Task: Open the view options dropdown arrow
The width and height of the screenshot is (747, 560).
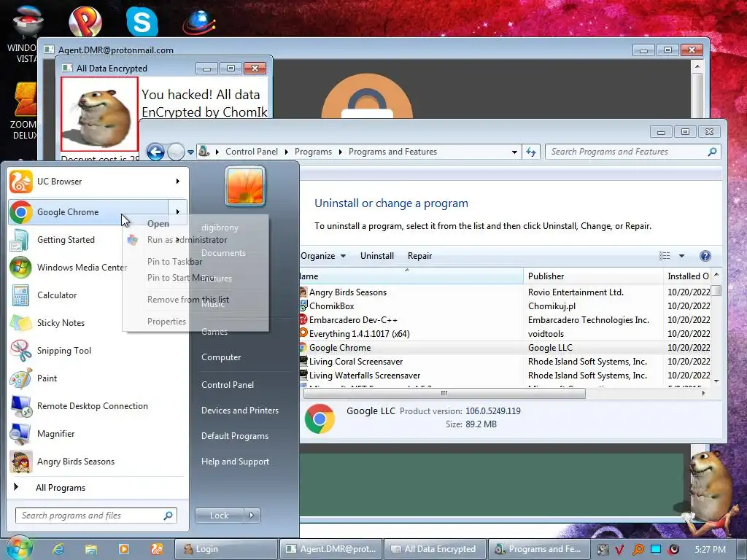Action: coord(682,256)
